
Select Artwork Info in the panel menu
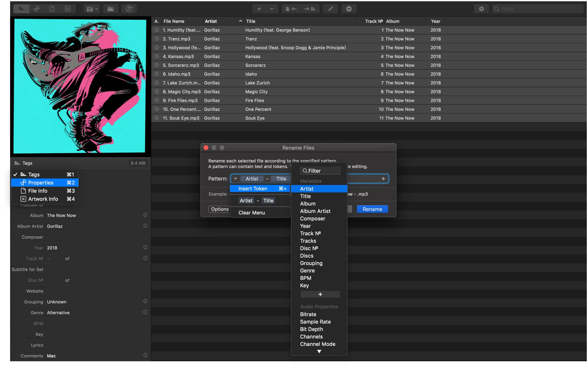tap(45, 199)
